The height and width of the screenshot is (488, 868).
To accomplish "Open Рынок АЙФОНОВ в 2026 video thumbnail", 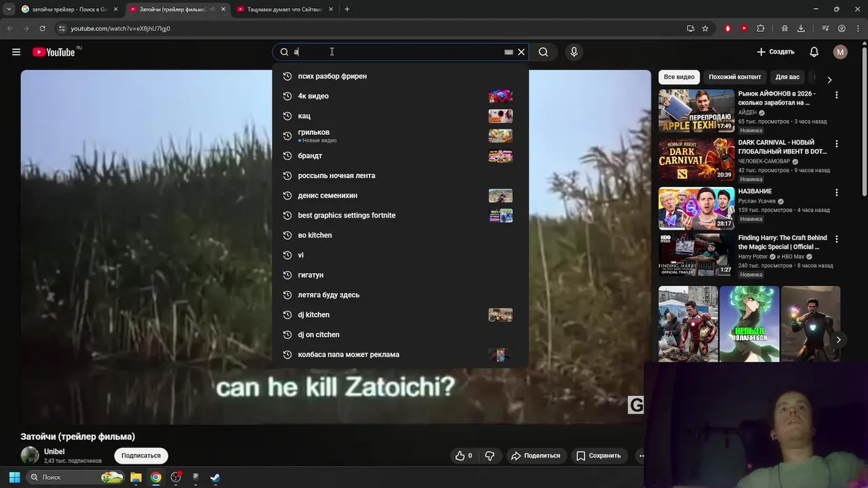I will pyautogui.click(x=696, y=110).
